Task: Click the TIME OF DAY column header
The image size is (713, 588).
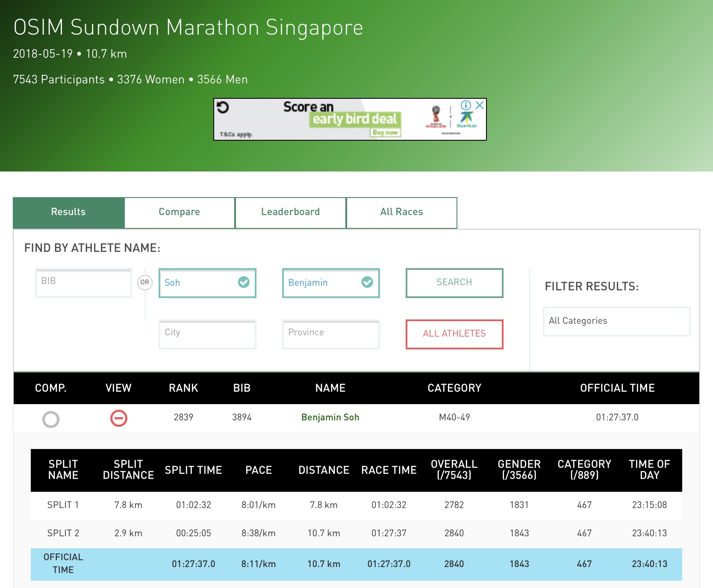Action: tap(650, 470)
